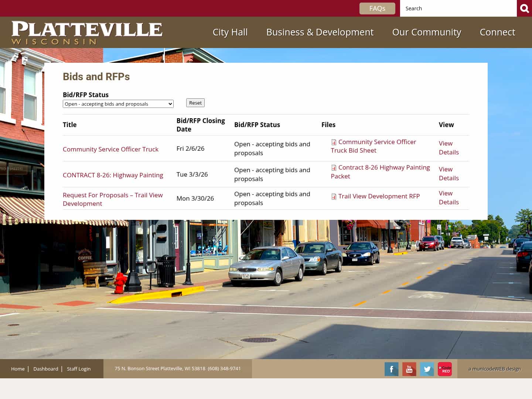This screenshot has height=399, width=532.
Task: Open the FAQs page
Action: 377,8
